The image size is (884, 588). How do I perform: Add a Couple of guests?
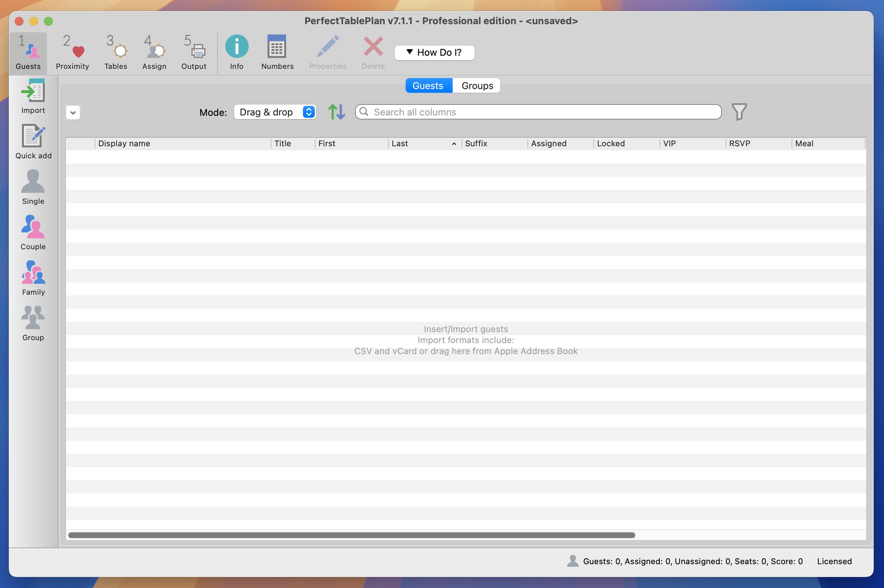(33, 227)
